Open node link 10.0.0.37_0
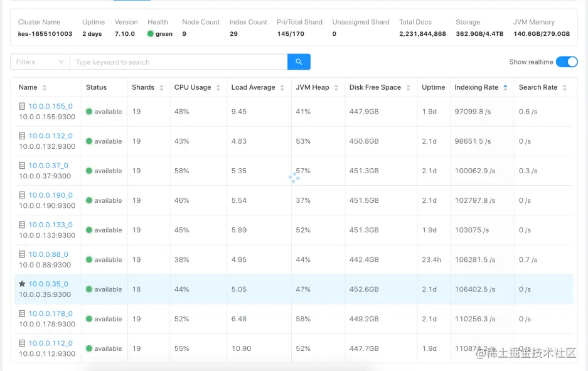Viewport: 588px width, 371px height. tap(48, 166)
